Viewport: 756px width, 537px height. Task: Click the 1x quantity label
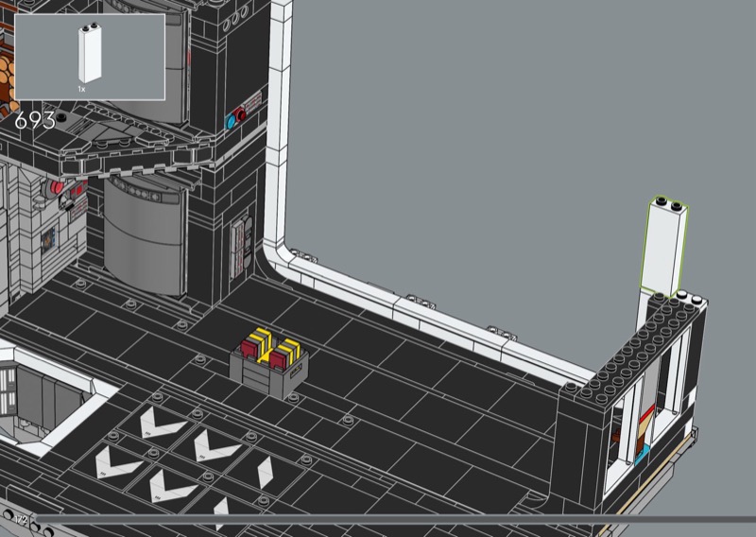click(x=82, y=87)
